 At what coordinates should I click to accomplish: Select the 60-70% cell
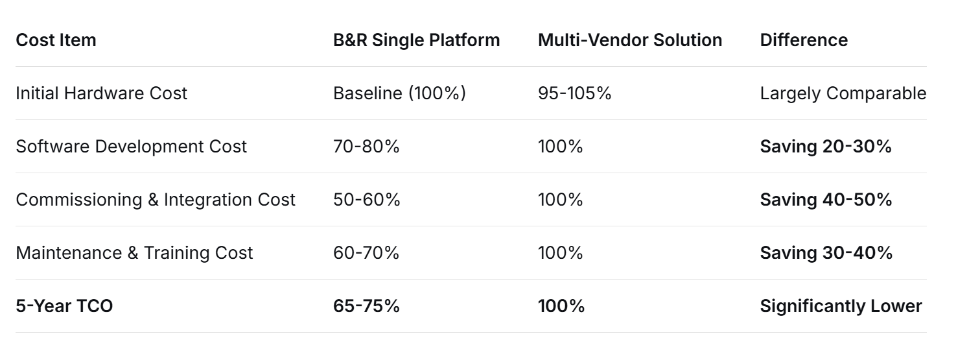pos(366,253)
